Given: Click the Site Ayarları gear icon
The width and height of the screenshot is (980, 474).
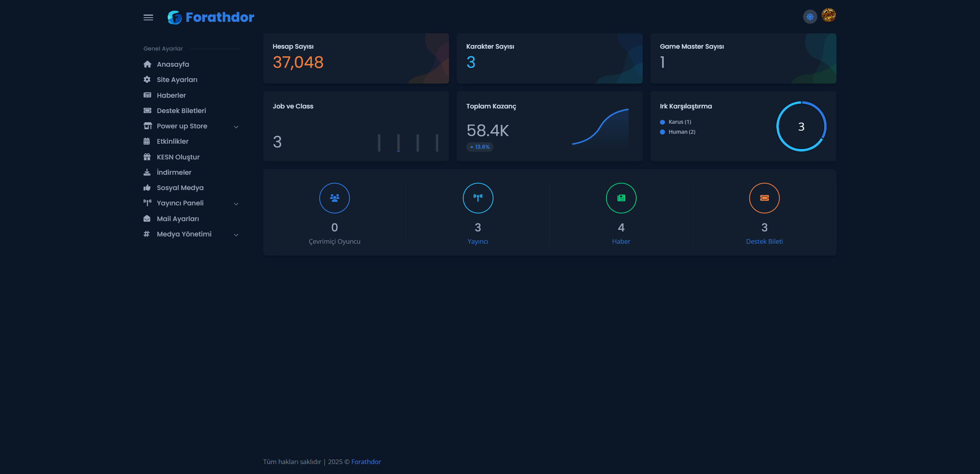Looking at the screenshot, I should (x=147, y=79).
